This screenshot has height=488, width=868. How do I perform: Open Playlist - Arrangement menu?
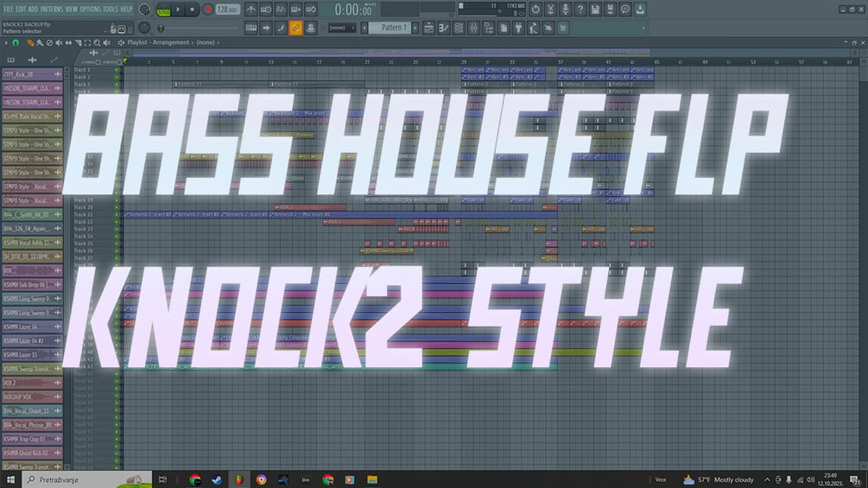pos(158,42)
